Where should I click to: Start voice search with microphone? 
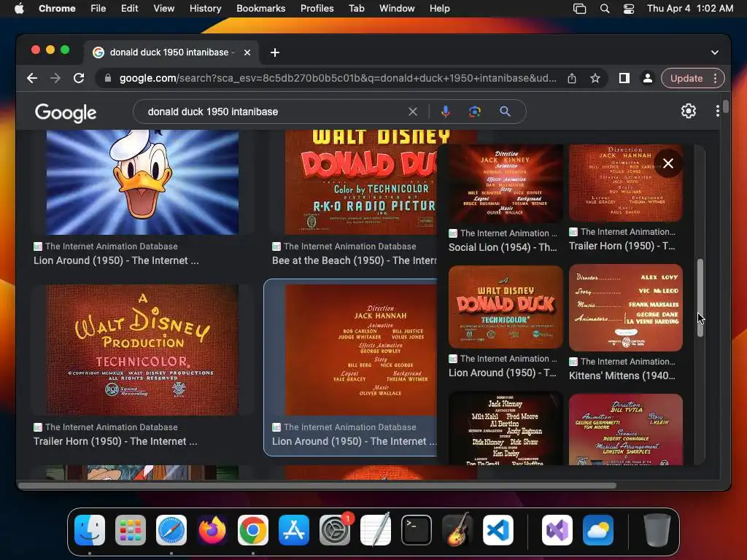pyautogui.click(x=446, y=112)
